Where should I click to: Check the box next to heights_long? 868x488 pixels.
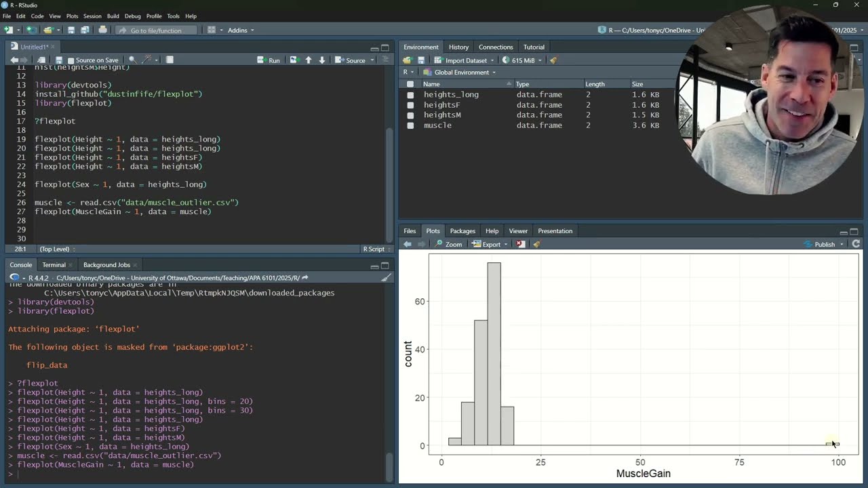(410, 95)
